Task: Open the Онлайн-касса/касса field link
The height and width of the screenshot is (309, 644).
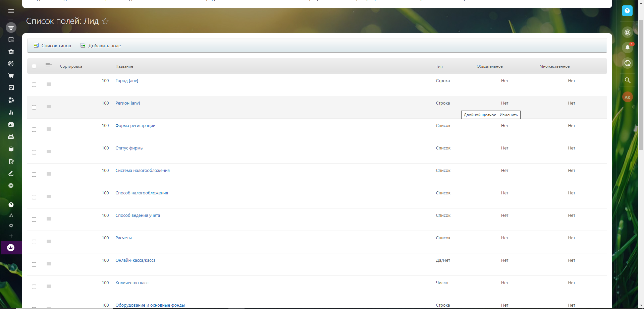Action: 136,260
